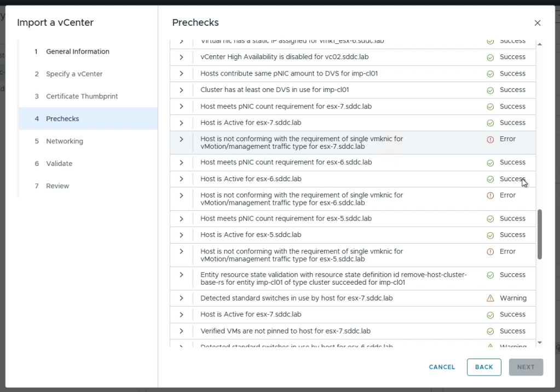Expand Host meets pNIC count for esx-5 row

[x=181, y=218]
